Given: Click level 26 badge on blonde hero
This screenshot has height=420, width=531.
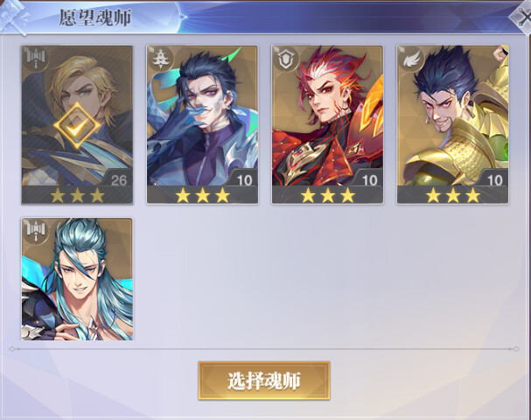Looking at the screenshot, I should click(x=118, y=180).
